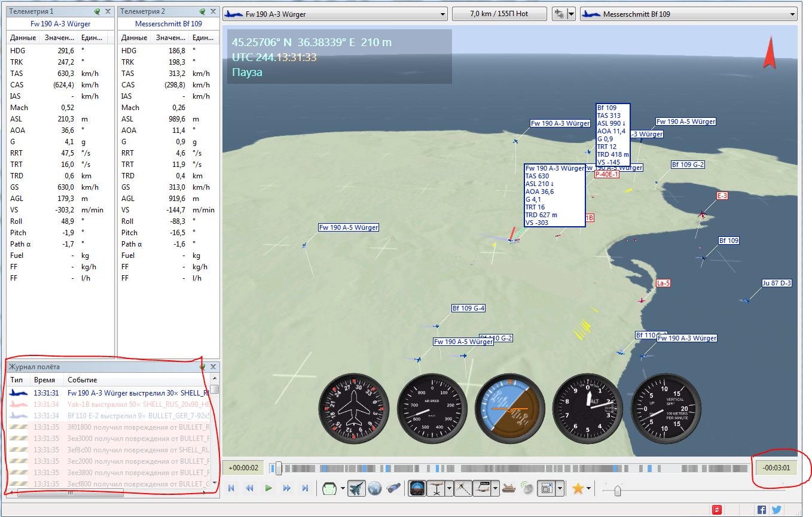Click the gold star bookmark icon
Viewport: 812px width, 517px height.
578,488
